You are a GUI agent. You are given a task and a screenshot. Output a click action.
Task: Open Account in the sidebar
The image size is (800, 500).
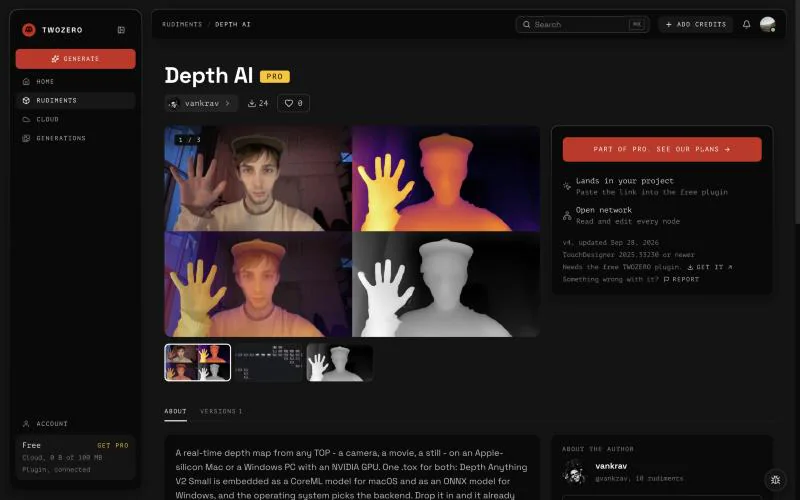76,423
